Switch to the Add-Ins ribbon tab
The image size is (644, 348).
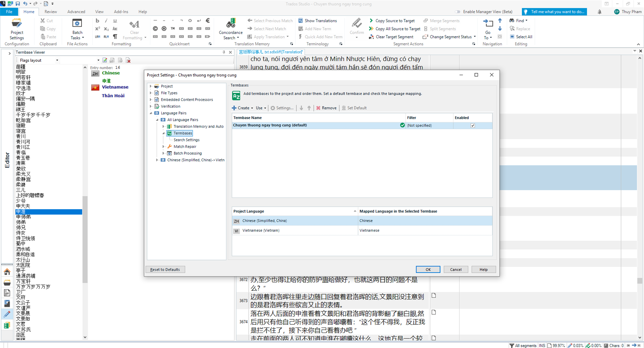click(121, 12)
